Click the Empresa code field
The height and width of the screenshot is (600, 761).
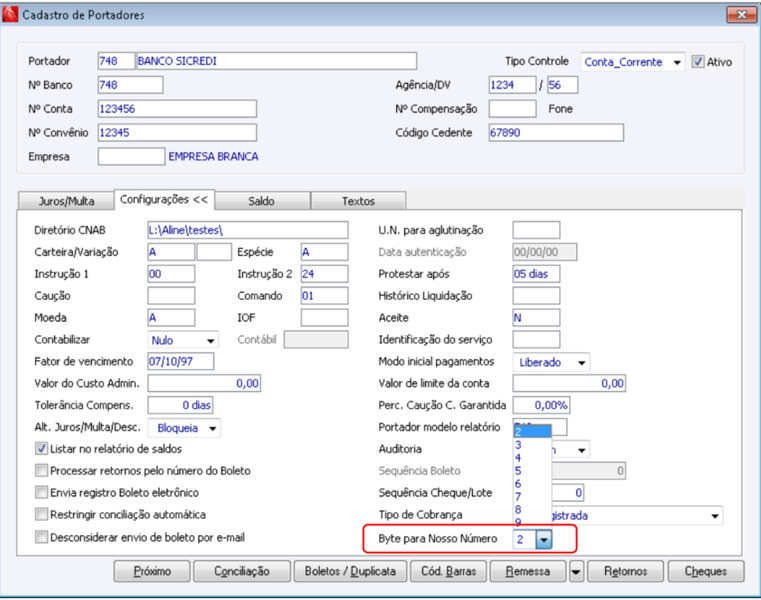pyautogui.click(x=131, y=156)
